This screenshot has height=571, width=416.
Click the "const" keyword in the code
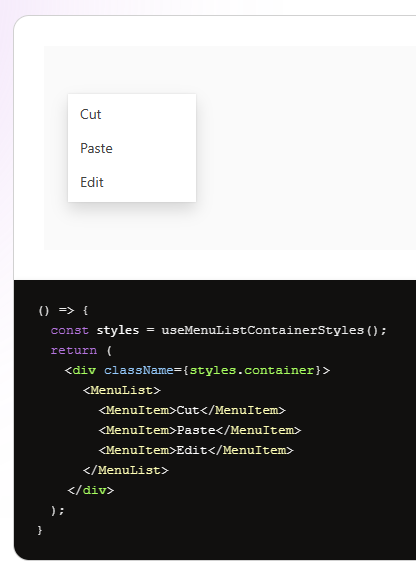point(70,330)
